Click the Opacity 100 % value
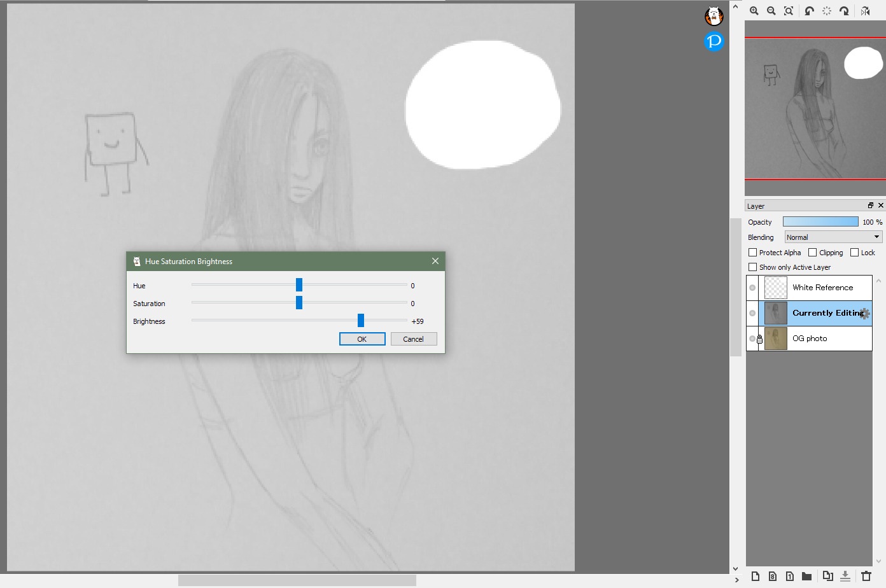886x588 pixels. pos(873,222)
